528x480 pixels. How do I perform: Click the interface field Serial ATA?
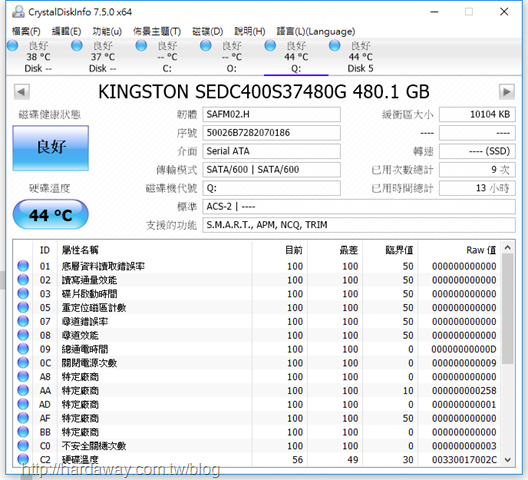[271, 151]
